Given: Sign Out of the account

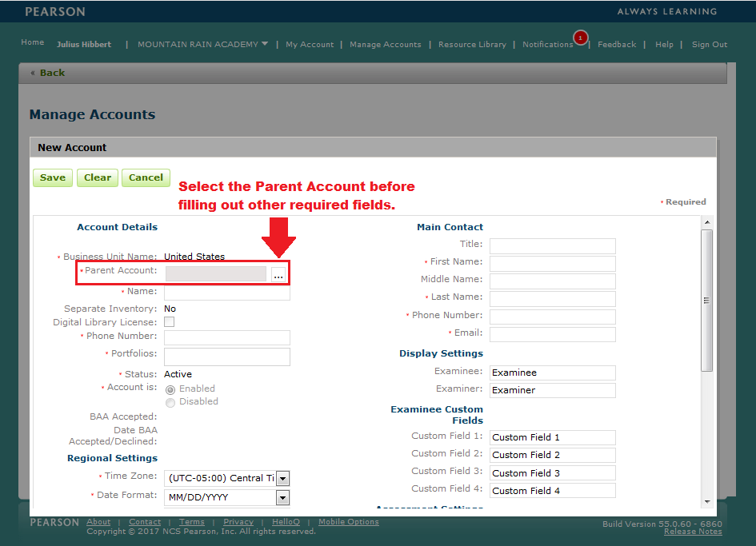Looking at the screenshot, I should click(710, 45).
